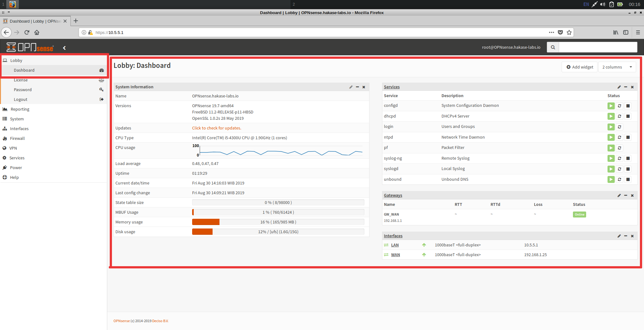Open the License menu item
Screen dimensions: 644x330
(54, 80)
